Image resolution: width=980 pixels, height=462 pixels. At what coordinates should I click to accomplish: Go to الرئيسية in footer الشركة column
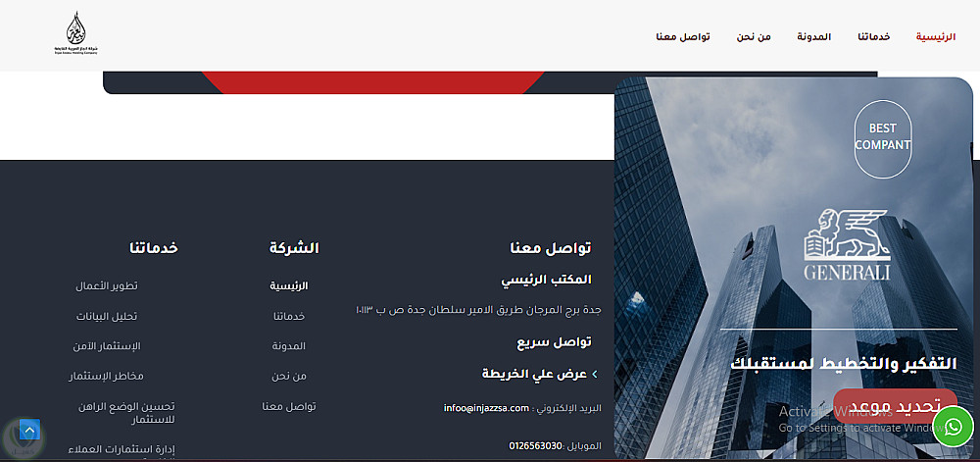pos(289,285)
